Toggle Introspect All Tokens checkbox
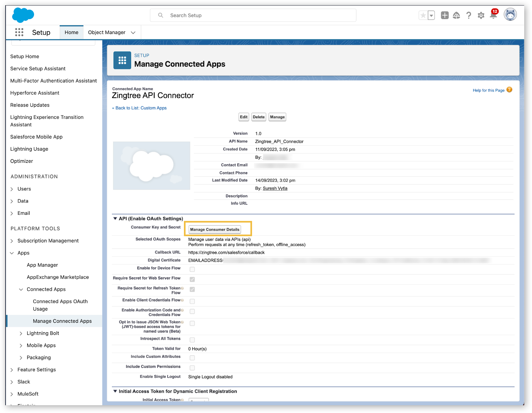 coord(192,340)
